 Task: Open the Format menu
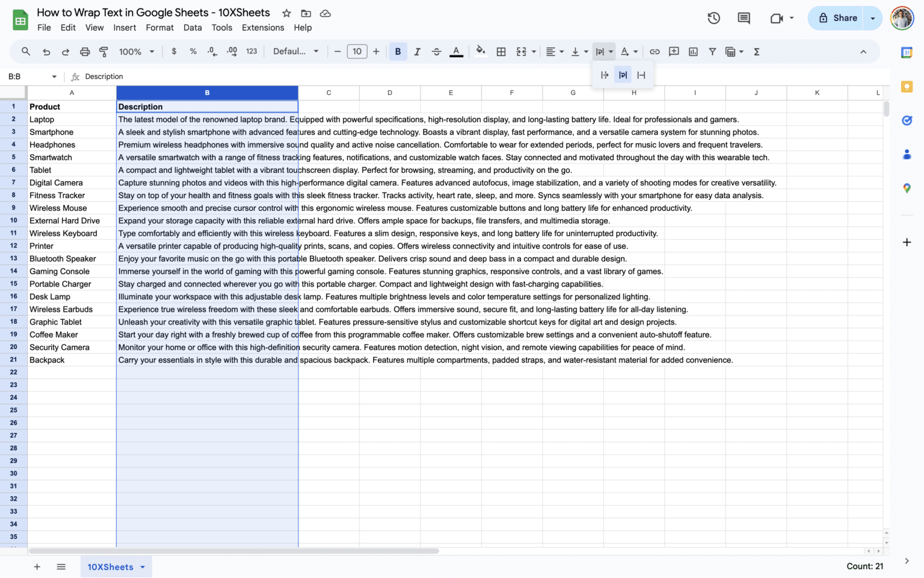(159, 27)
